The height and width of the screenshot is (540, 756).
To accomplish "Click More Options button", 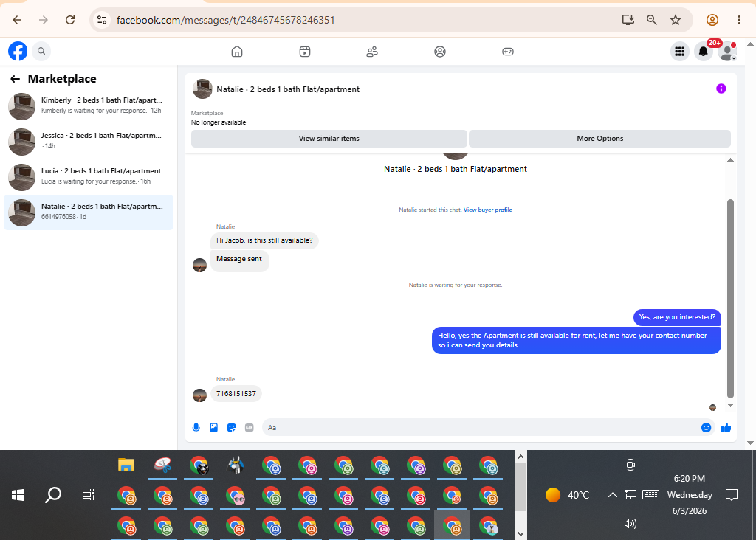I will 599,139.
